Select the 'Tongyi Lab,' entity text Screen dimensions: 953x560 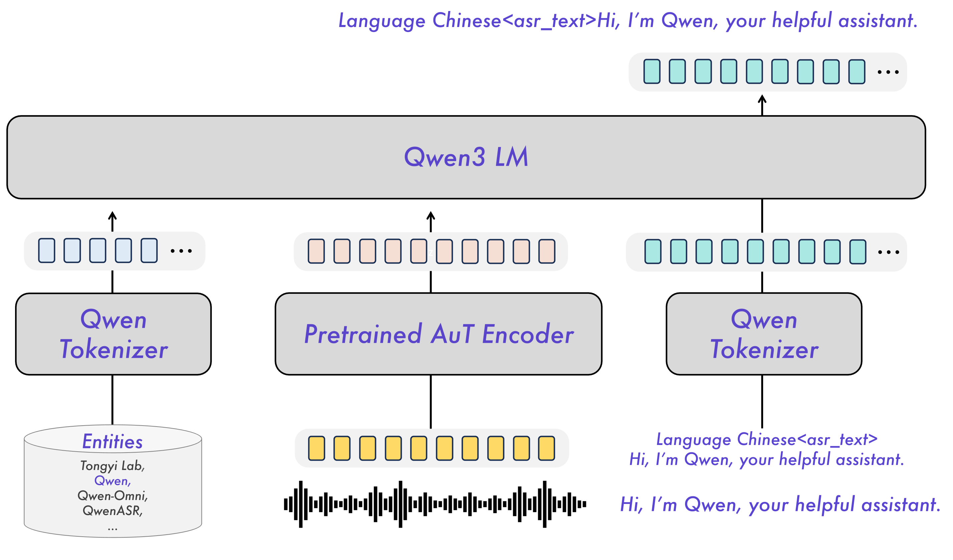[113, 466]
